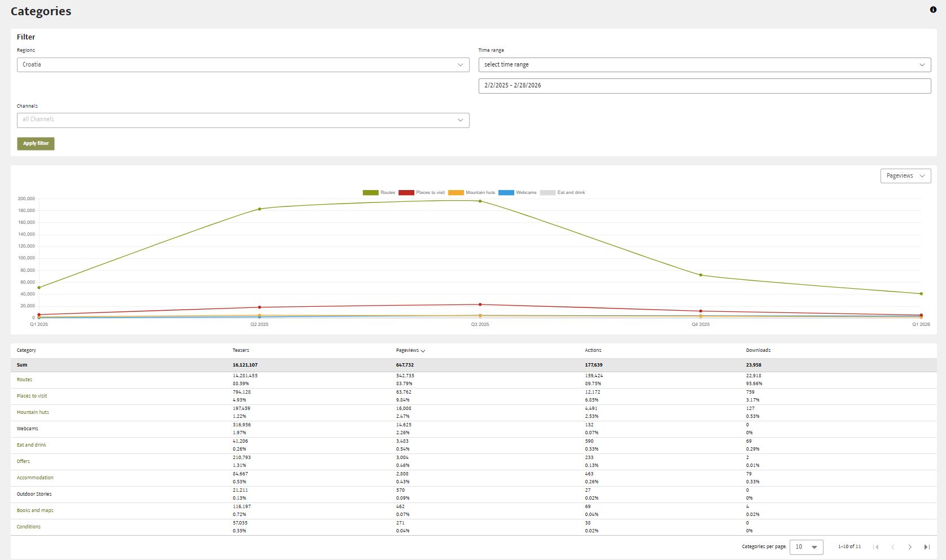
Task: Go to the next categories page
Action: [x=910, y=547]
